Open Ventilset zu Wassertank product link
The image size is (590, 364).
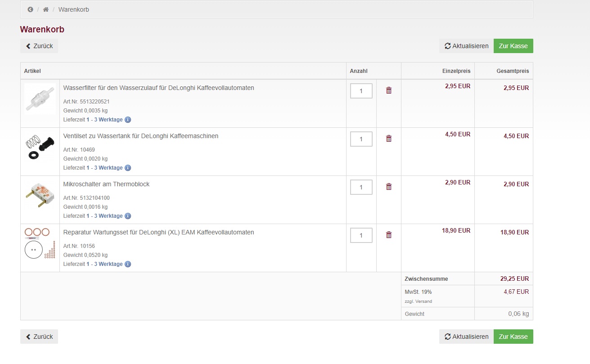click(x=140, y=136)
